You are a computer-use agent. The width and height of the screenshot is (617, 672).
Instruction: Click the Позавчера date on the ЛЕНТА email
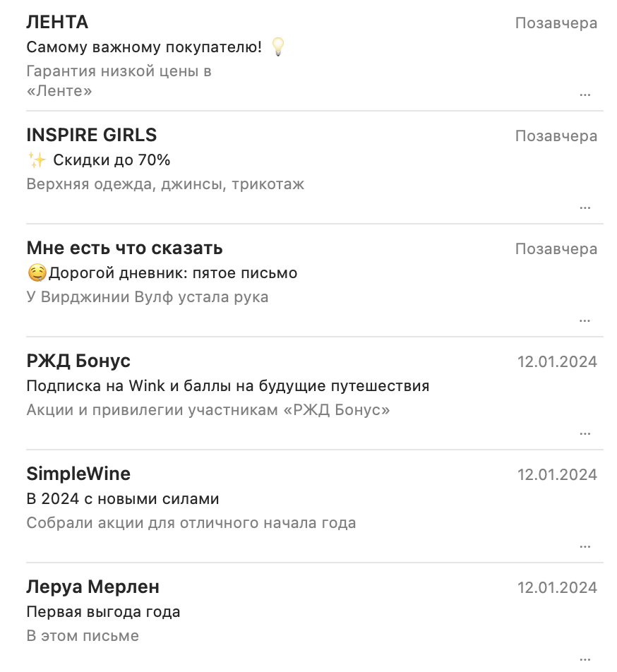pos(556,23)
